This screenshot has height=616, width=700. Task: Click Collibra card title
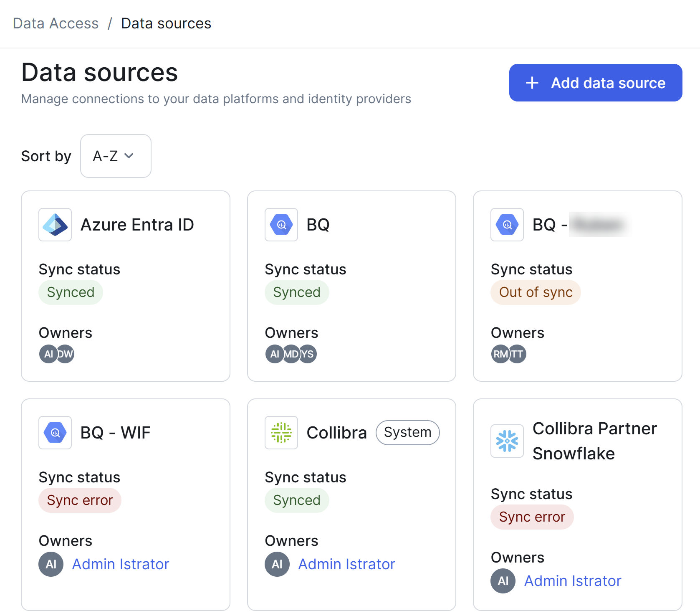click(x=337, y=433)
